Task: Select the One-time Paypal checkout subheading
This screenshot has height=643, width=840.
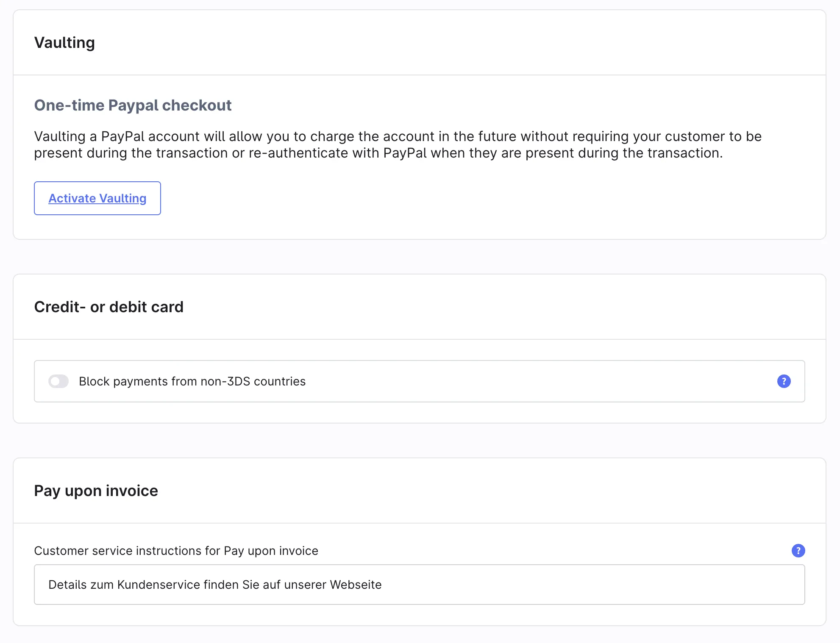Action: (133, 105)
